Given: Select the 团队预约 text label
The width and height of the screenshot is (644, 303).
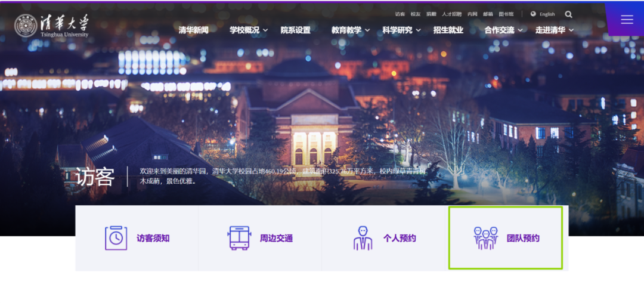Looking at the screenshot, I should 523,239.
